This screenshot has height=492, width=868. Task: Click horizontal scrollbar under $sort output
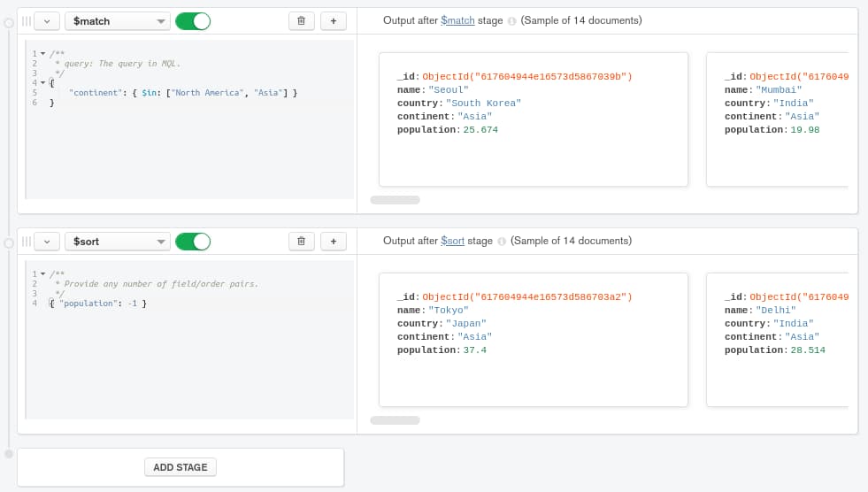[x=395, y=420]
